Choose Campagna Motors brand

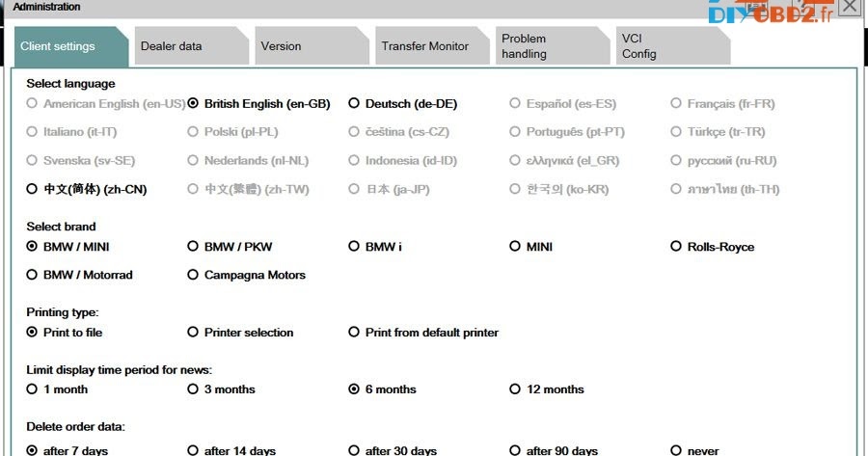tap(246, 275)
